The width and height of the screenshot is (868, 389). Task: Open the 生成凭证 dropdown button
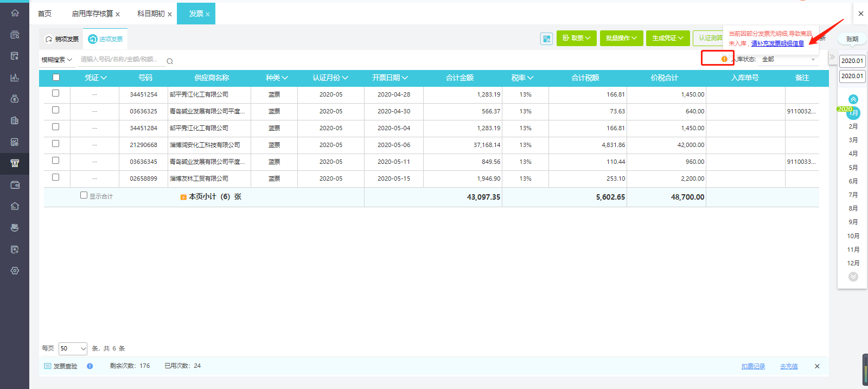(x=668, y=38)
